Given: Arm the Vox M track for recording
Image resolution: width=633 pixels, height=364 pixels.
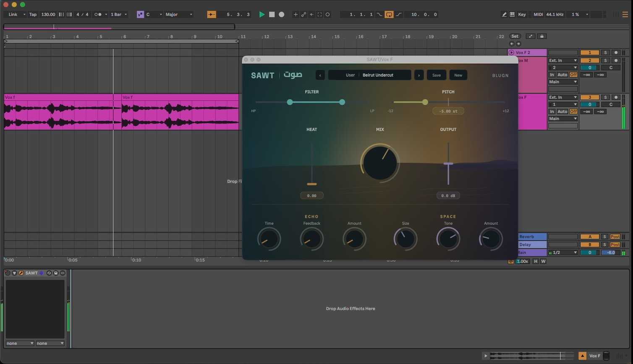Looking at the screenshot, I should coord(616,60).
